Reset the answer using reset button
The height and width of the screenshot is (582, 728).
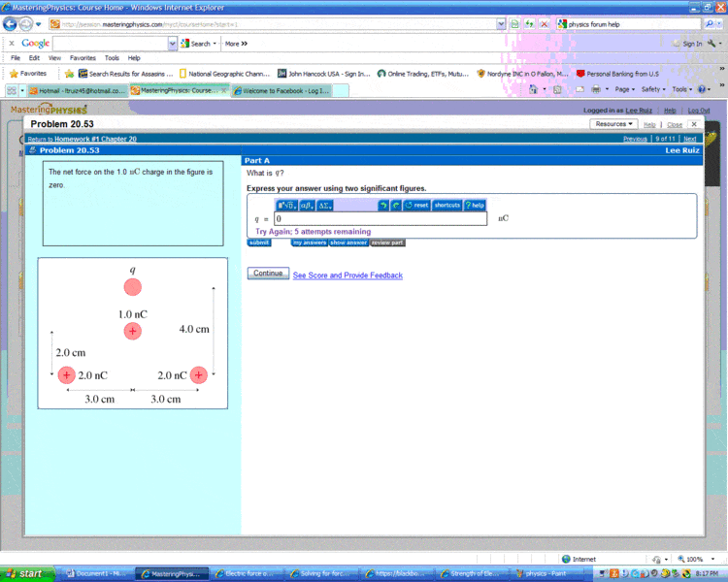point(416,206)
